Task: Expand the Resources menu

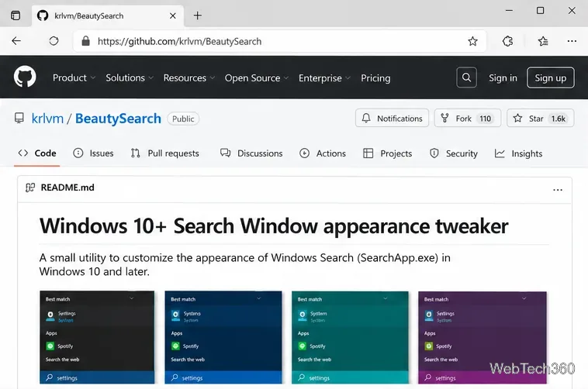Action: click(x=189, y=77)
